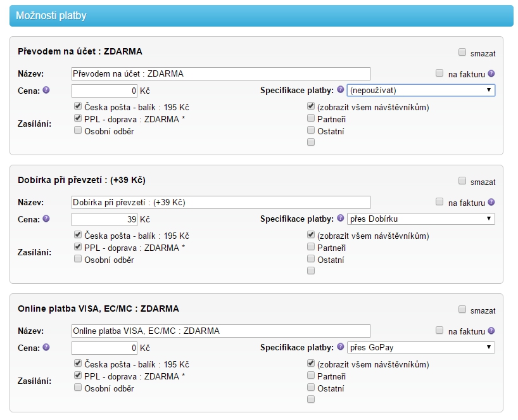Click Název field of Online platba VISA, EC/MC
This screenshot has height=420, width=518.
[x=221, y=331]
